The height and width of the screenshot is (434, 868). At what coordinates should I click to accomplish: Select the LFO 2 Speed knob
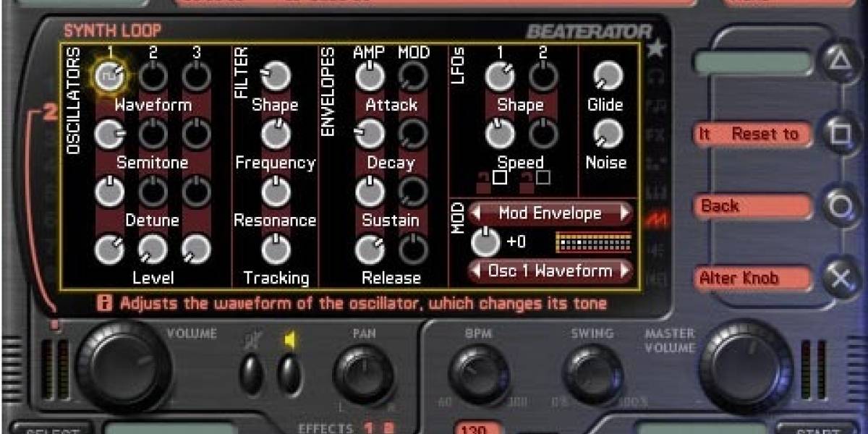(x=543, y=134)
